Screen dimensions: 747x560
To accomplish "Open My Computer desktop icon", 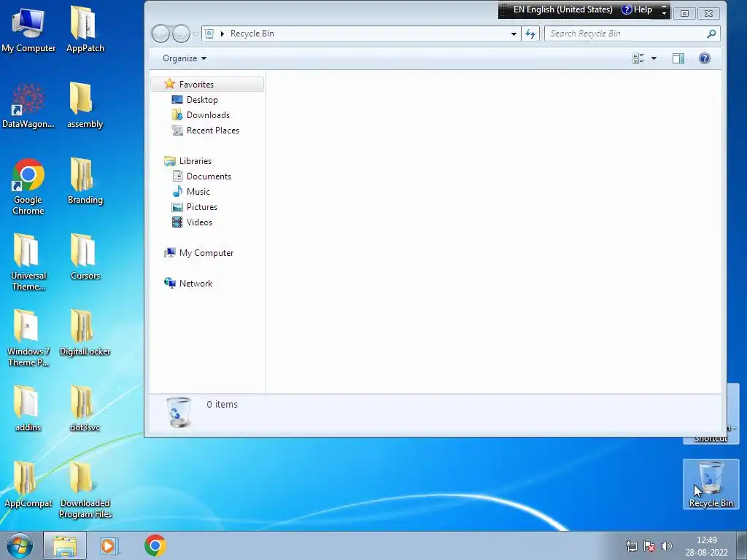I will coord(28,29).
